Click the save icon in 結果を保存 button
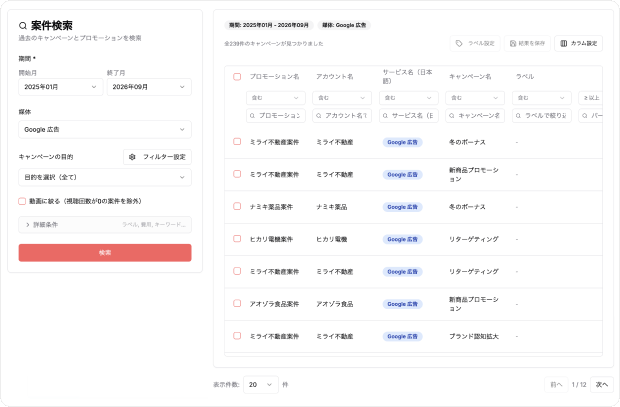Image resolution: width=620 pixels, height=407 pixels. [x=513, y=44]
